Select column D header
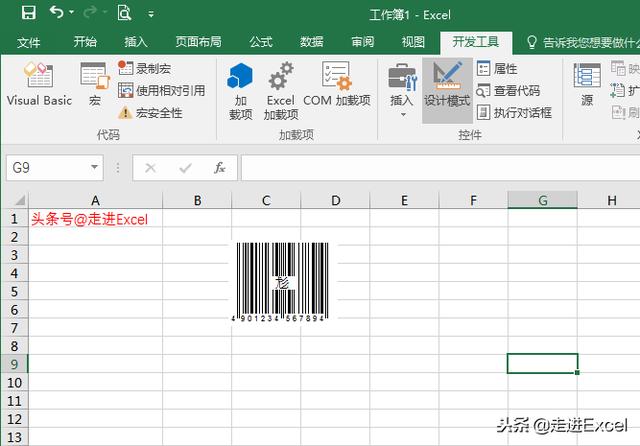Viewport: 640px width, 446px height. coord(336,200)
